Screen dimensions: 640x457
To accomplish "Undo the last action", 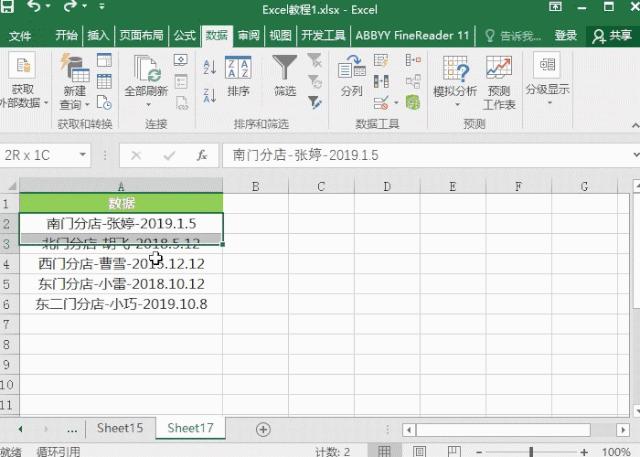I will click(x=34, y=6).
